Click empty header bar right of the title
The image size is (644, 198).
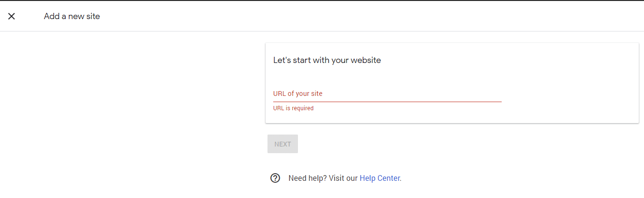point(371,16)
